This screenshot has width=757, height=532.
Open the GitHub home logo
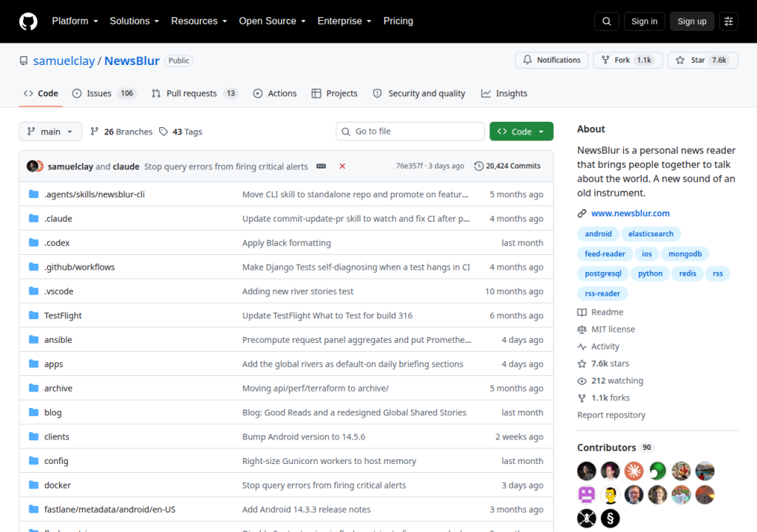28,21
